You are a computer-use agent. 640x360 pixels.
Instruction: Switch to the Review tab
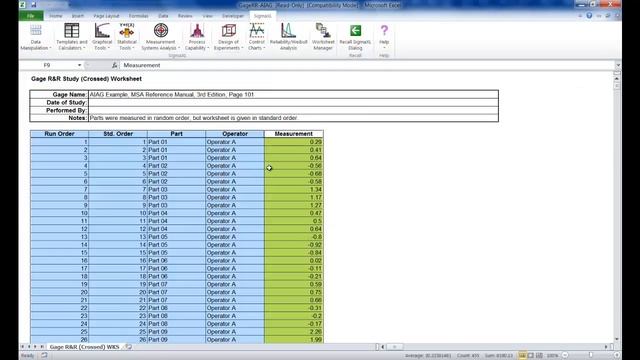coord(185,16)
